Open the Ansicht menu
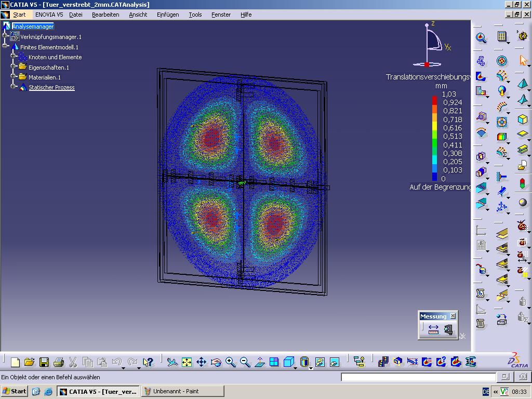 coord(138,15)
